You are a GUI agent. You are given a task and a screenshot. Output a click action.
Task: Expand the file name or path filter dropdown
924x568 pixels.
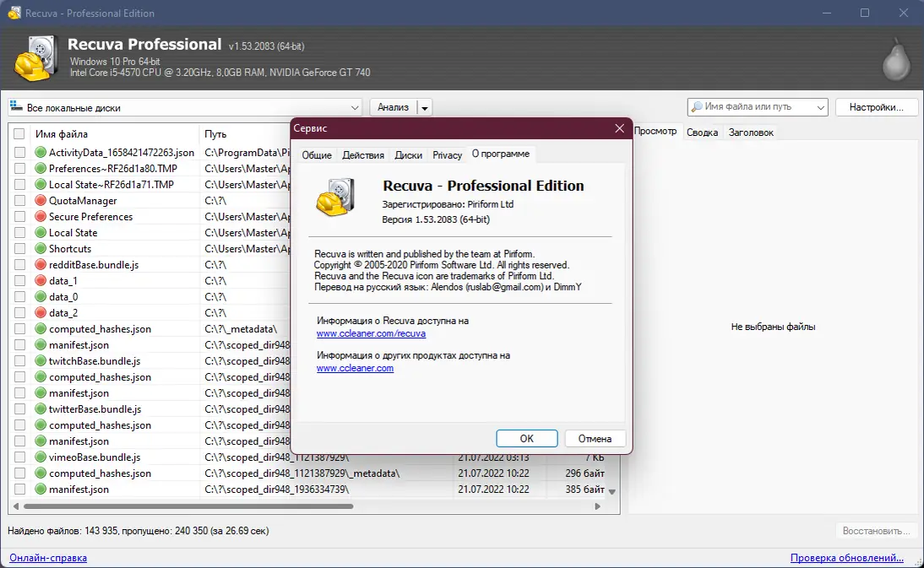pyautogui.click(x=820, y=107)
